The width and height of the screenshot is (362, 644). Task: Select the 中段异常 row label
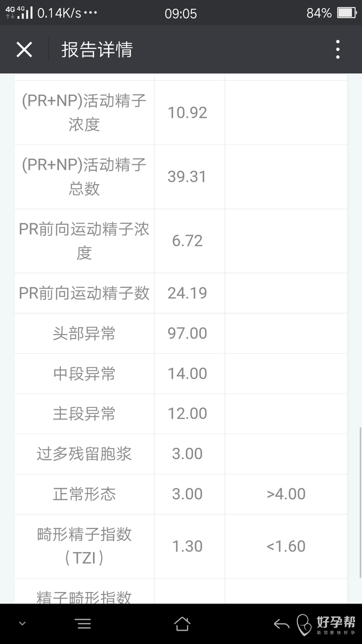(84, 374)
